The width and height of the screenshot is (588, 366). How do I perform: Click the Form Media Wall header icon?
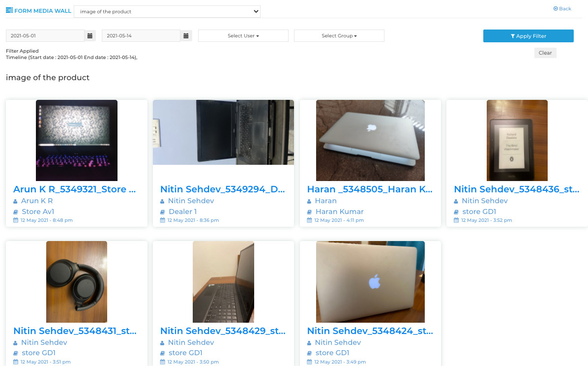[9, 10]
